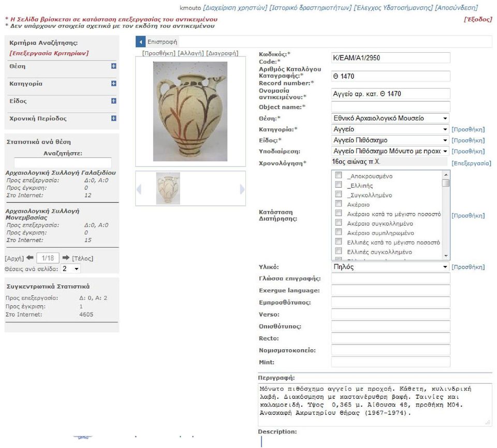497x448 pixels.
Task: Click the Αλλαγή link above the image
Action: click(x=191, y=53)
